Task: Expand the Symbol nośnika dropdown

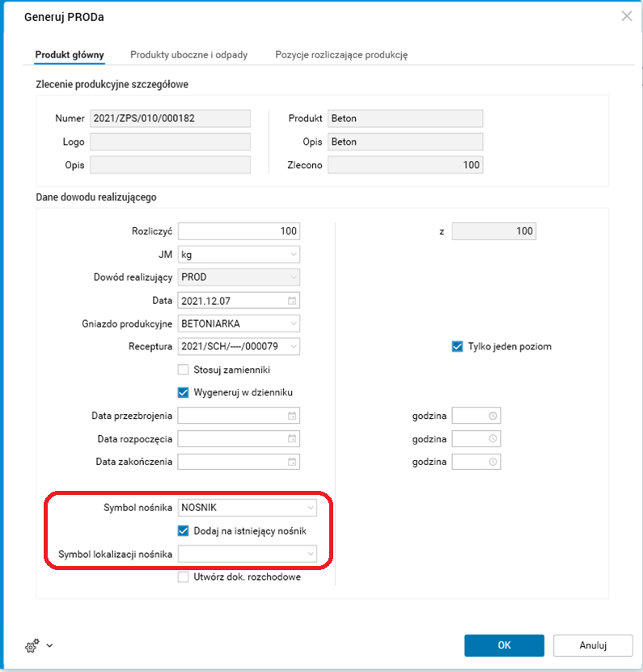Action: click(x=310, y=508)
